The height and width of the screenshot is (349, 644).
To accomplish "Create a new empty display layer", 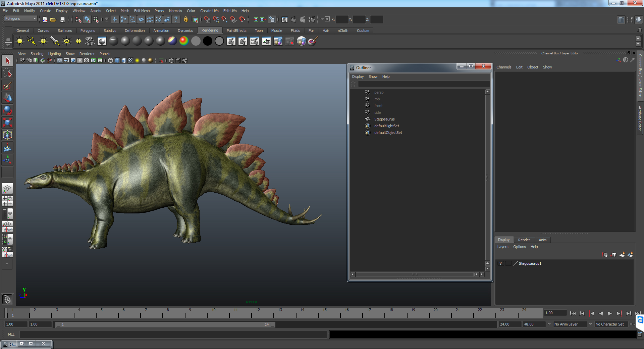I will [622, 255].
